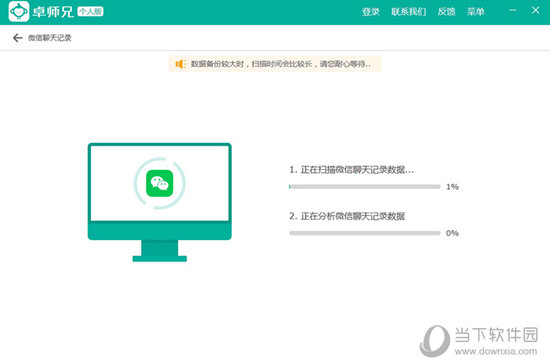
Task: Open the 登录 login link
Action: (371, 12)
